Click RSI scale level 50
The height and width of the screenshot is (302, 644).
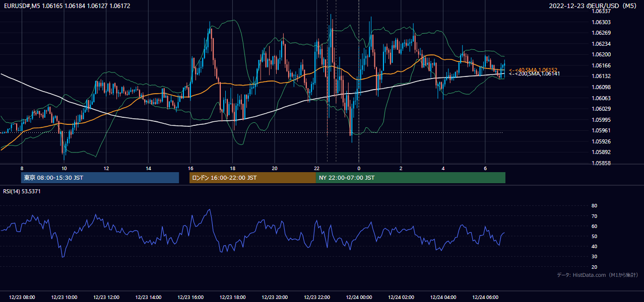(594, 236)
